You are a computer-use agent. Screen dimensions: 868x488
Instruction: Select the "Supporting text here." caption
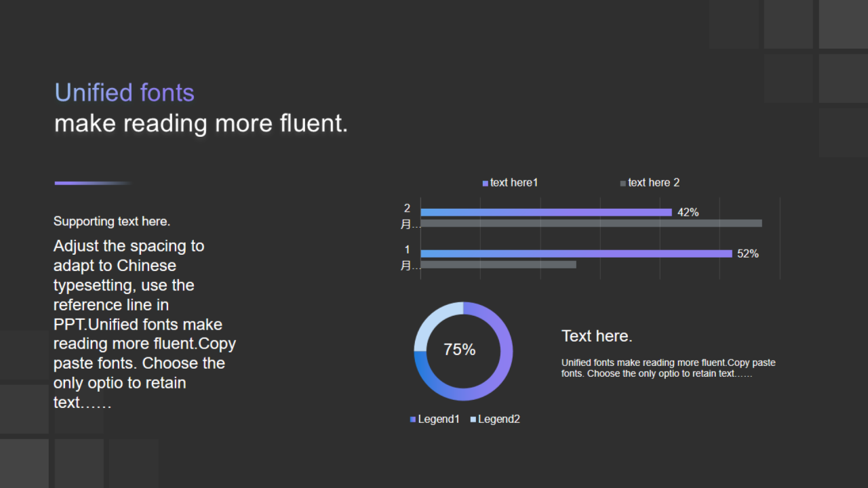pyautogui.click(x=112, y=222)
